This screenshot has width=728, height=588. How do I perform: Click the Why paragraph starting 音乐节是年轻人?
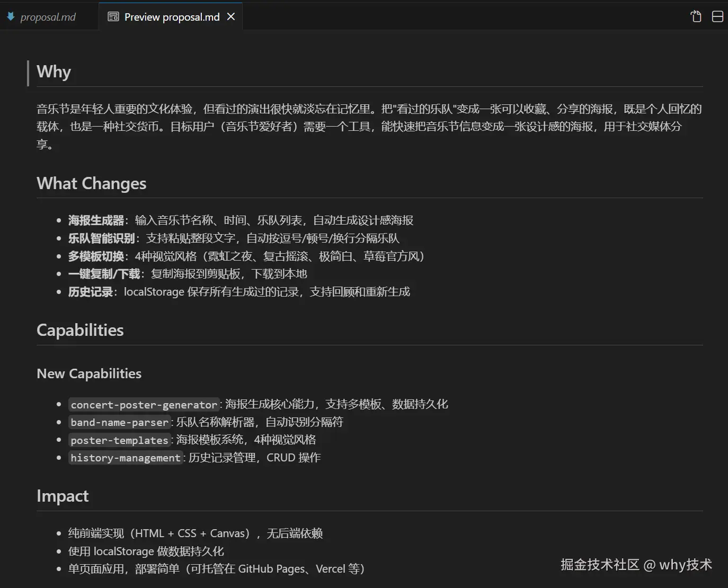[369, 127]
